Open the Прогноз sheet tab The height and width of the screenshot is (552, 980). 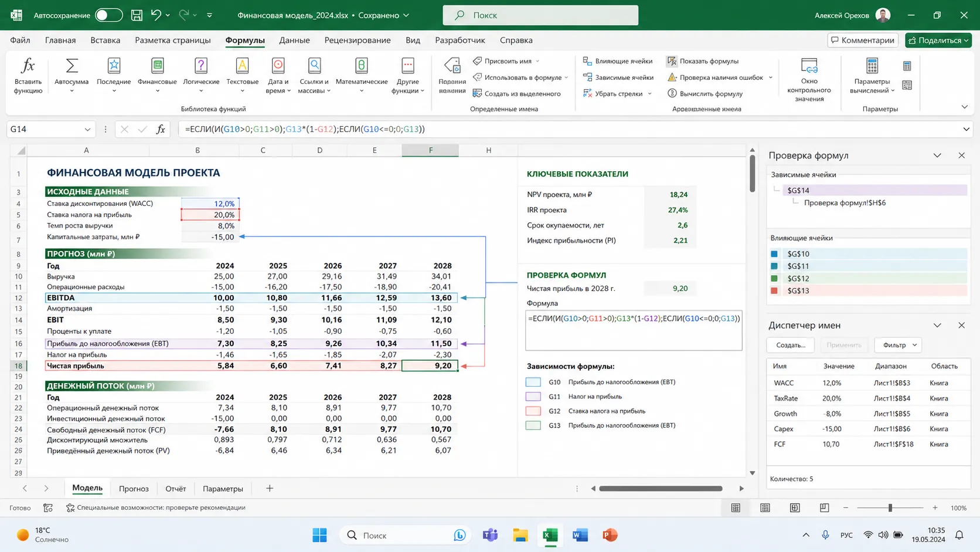tap(134, 489)
